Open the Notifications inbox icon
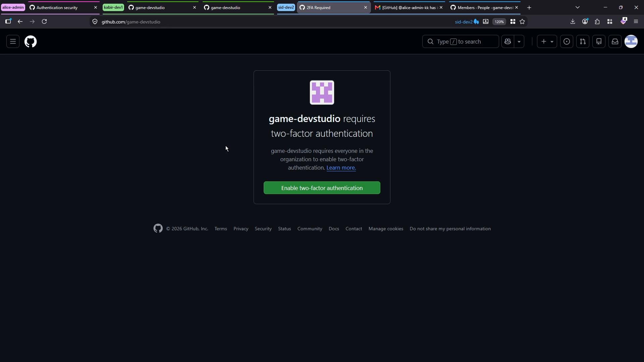This screenshot has height=362, width=644. (615, 42)
